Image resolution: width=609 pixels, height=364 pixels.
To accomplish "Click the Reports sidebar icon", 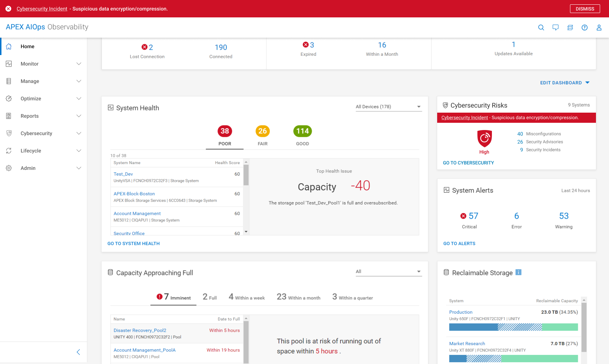I will point(9,116).
